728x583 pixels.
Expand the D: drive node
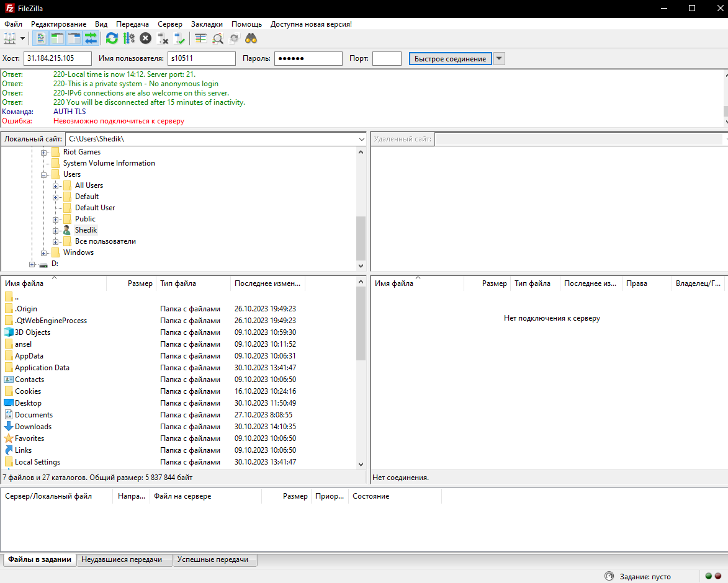click(x=32, y=264)
